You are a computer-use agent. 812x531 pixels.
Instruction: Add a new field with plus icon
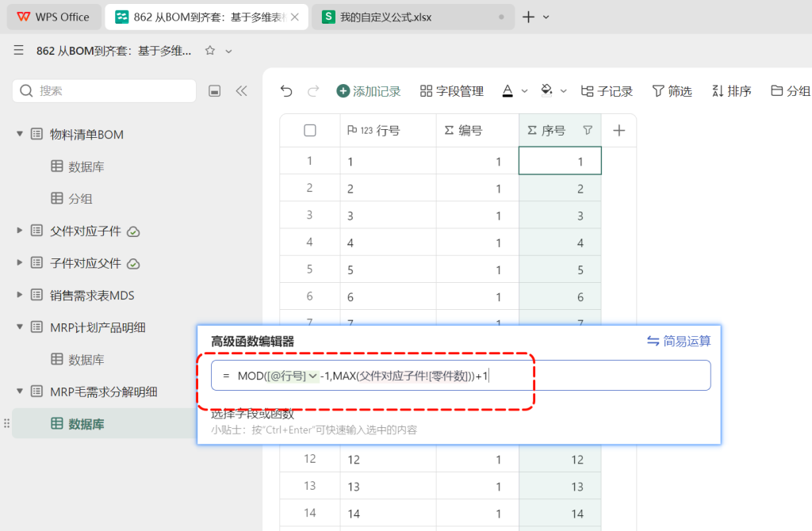(x=619, y=131)
